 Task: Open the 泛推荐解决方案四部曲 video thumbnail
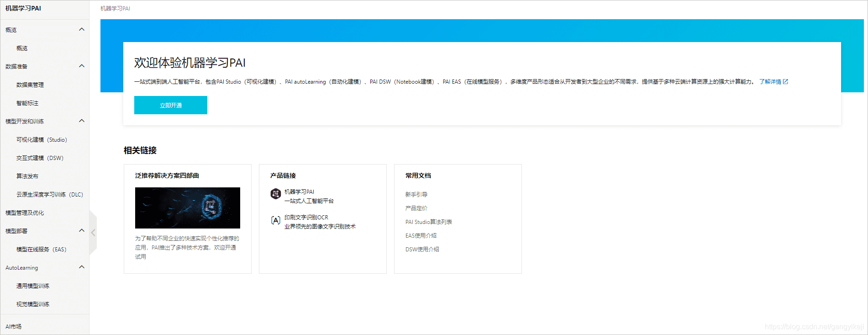(188, 208)
